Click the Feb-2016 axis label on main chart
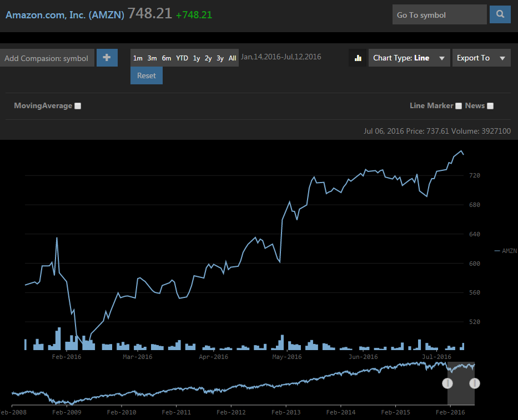 [67, 357]
